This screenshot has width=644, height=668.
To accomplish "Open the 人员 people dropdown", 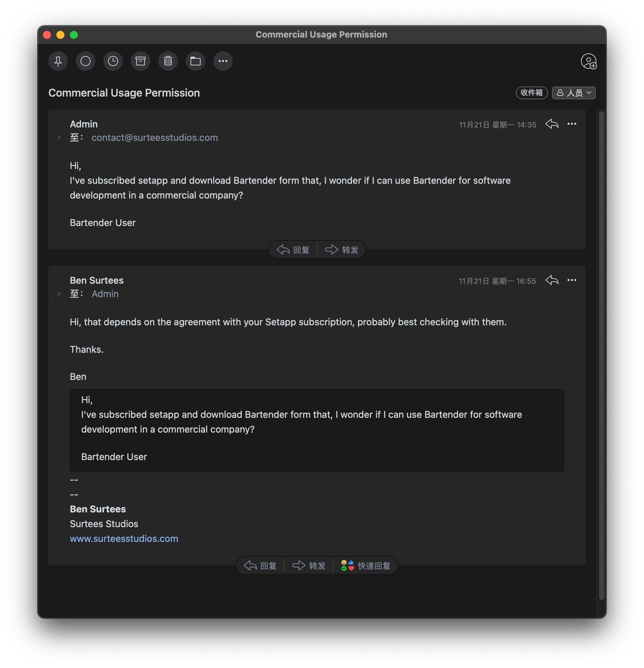I will click(x=574, y=93).
